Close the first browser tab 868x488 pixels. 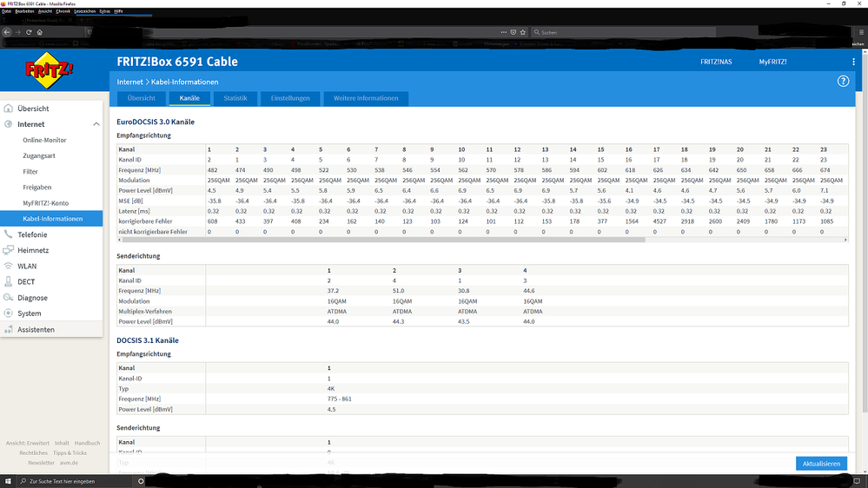click(x=70, y=21)
